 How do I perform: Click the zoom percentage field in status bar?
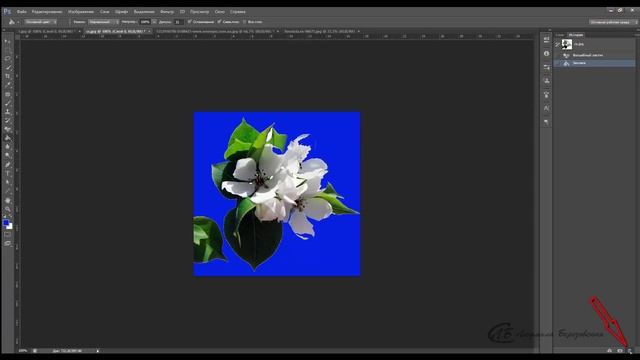point(23,351)
